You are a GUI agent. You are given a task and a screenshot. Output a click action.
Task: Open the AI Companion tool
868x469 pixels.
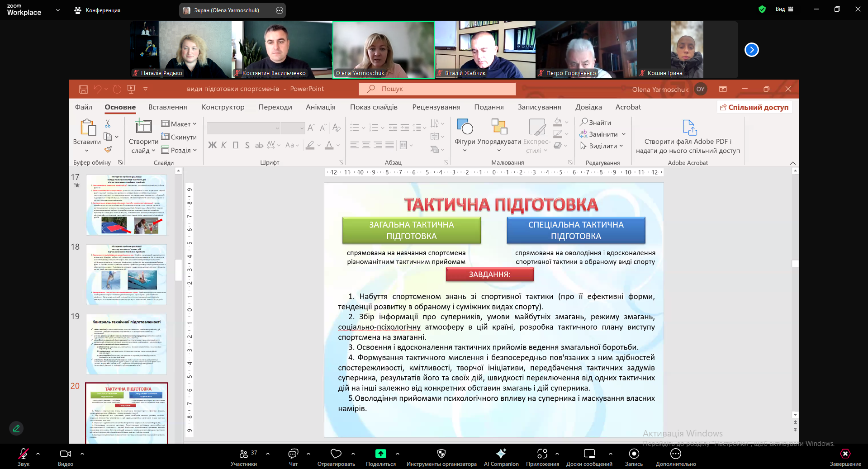[501, 454]
